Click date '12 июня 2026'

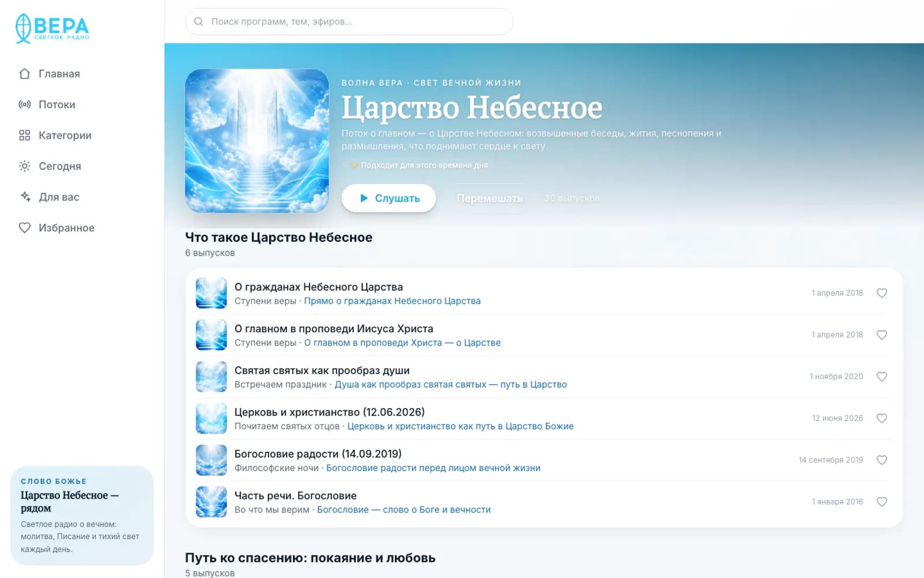pos(837,418)
